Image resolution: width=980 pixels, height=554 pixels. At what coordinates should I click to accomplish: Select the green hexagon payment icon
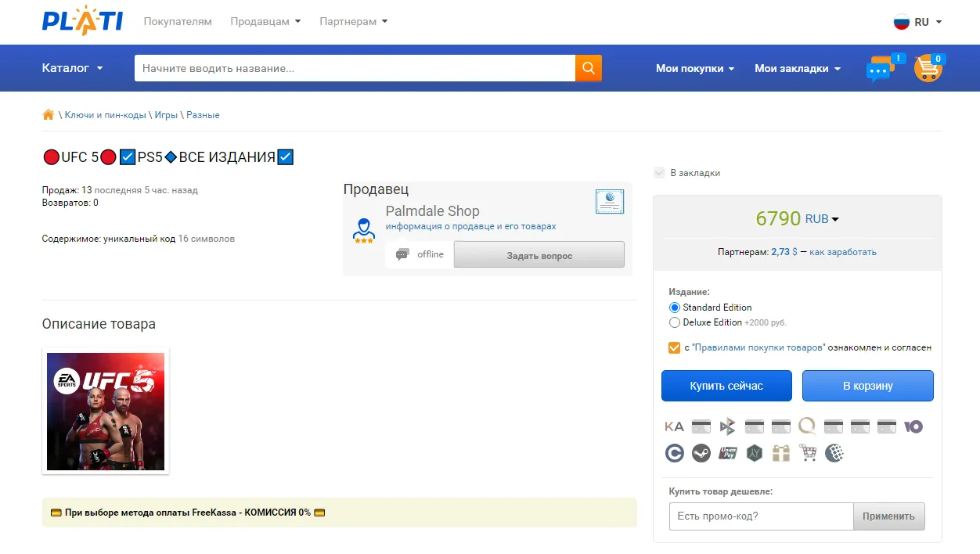754,453
